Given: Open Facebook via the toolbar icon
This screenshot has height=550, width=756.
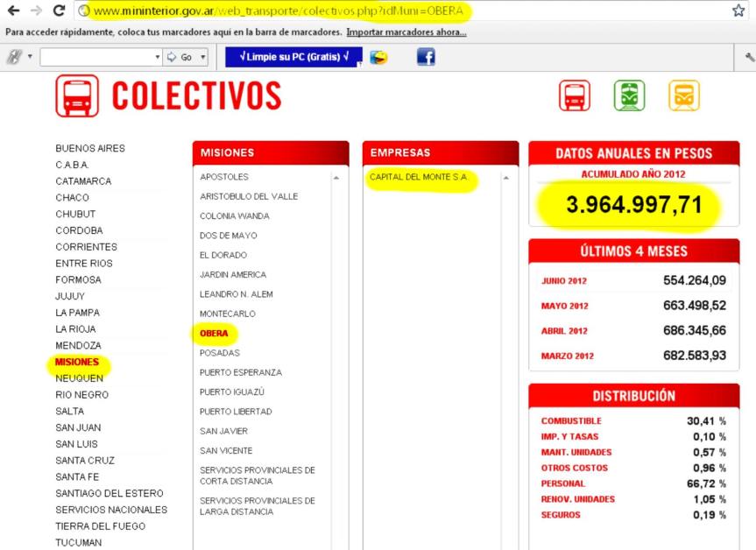Looking at the screenshot, I should tap(427, 55).
